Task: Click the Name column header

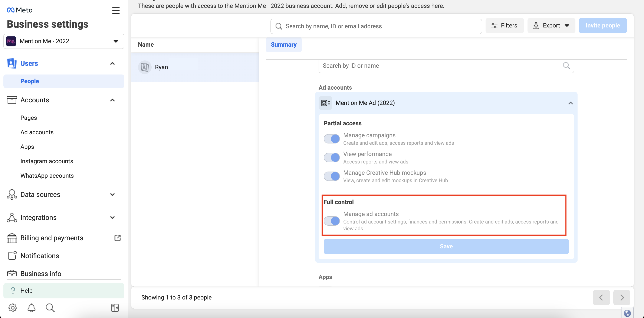Action: pos(146,45)
